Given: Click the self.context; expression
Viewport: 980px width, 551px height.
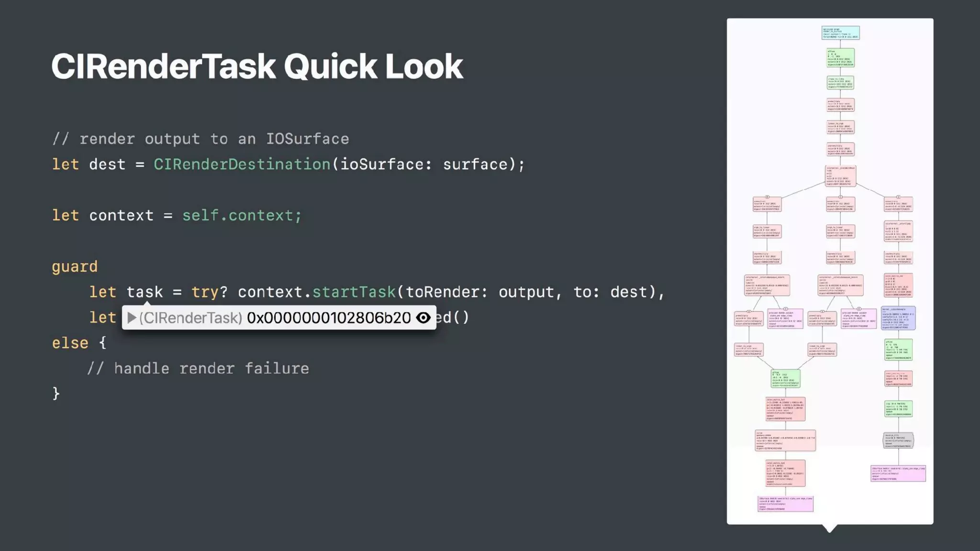Looking at the screenshot, I should tap(242, 215).
